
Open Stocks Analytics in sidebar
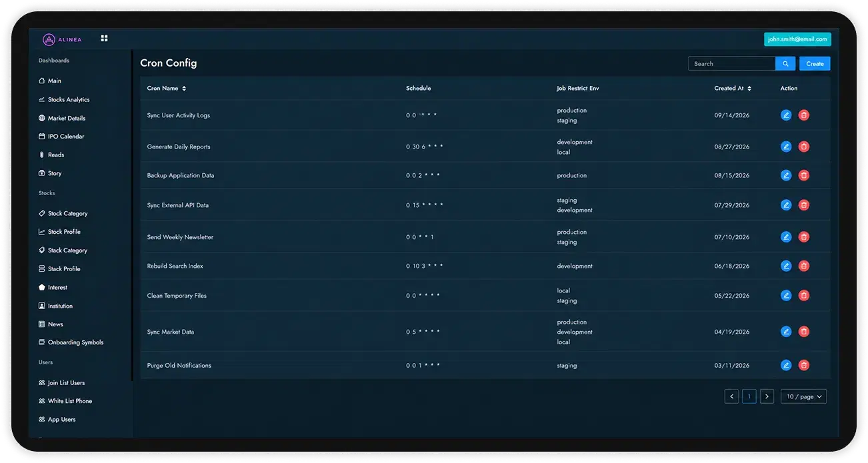[x=64, y=100]
